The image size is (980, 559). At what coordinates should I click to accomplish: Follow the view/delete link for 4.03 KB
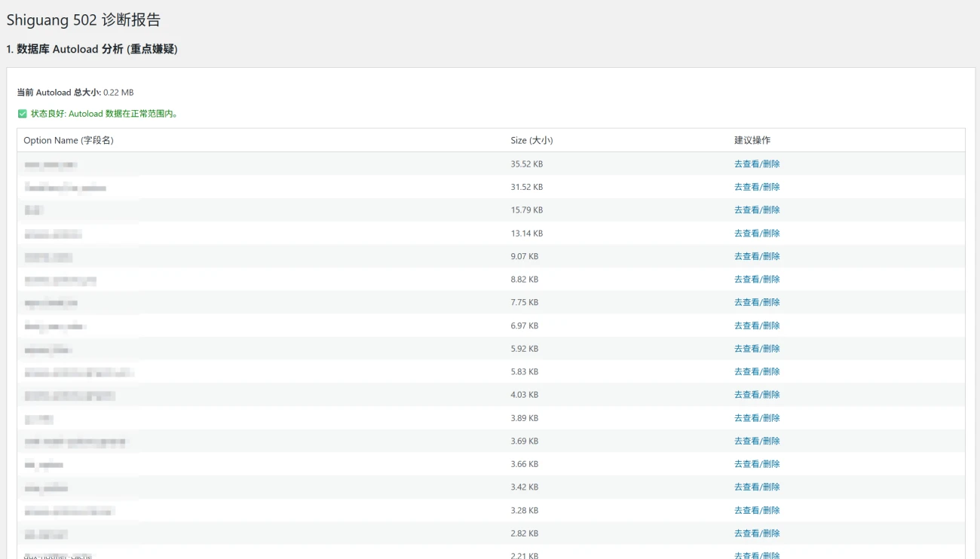(757, 395)
